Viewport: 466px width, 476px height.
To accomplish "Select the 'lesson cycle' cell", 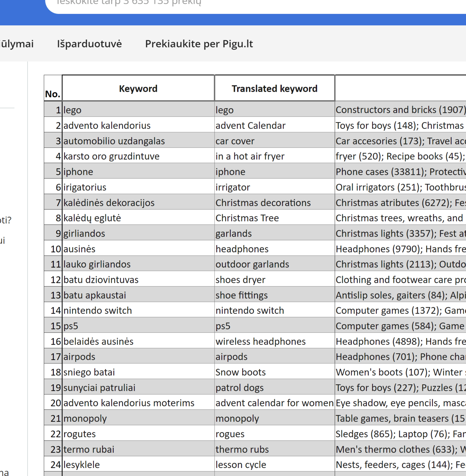I will tap(274, 464).
